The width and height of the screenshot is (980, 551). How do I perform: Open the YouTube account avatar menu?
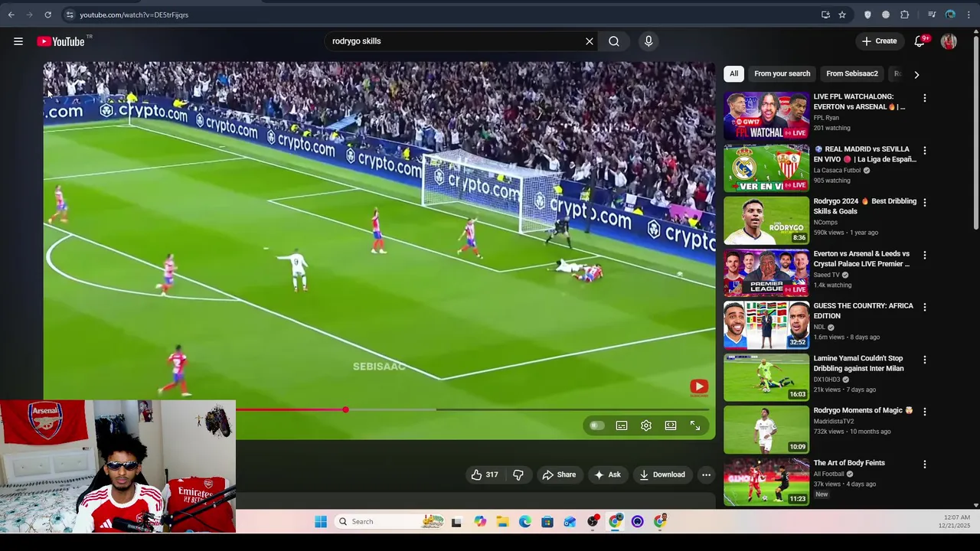(949, 41)
